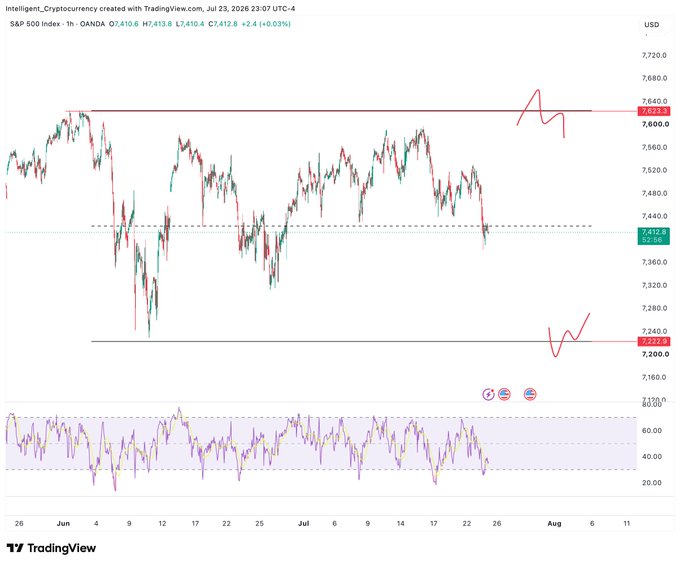Open the USD currency selector
Screen dimensions: 680x565
pyautogui.click(x=651, y=25)
